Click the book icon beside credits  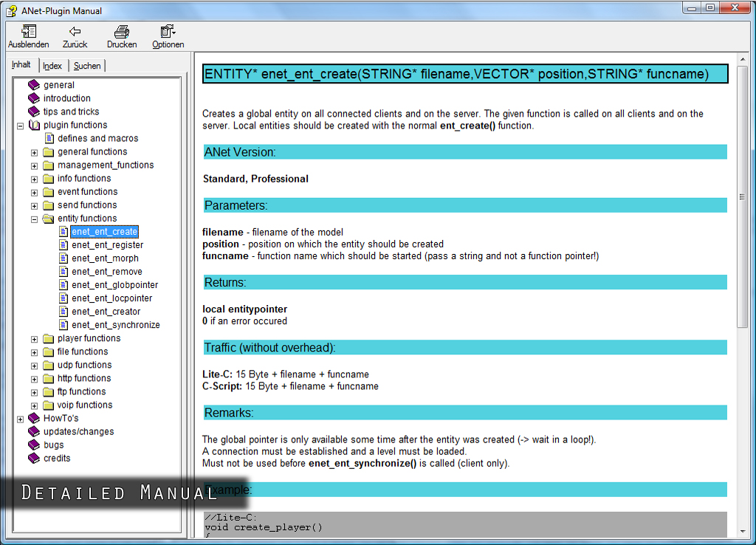pos(34,458)
